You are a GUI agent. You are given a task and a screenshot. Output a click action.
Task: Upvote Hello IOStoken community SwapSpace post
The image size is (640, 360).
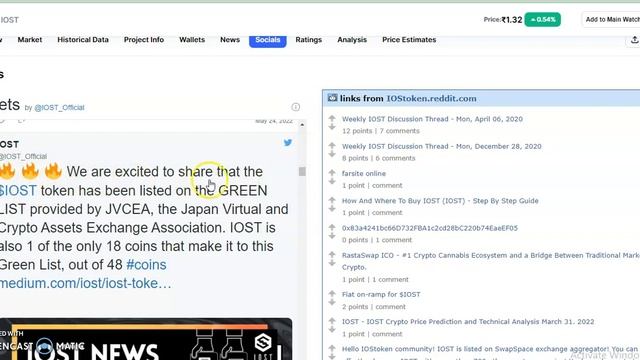(x=332, y=348)
